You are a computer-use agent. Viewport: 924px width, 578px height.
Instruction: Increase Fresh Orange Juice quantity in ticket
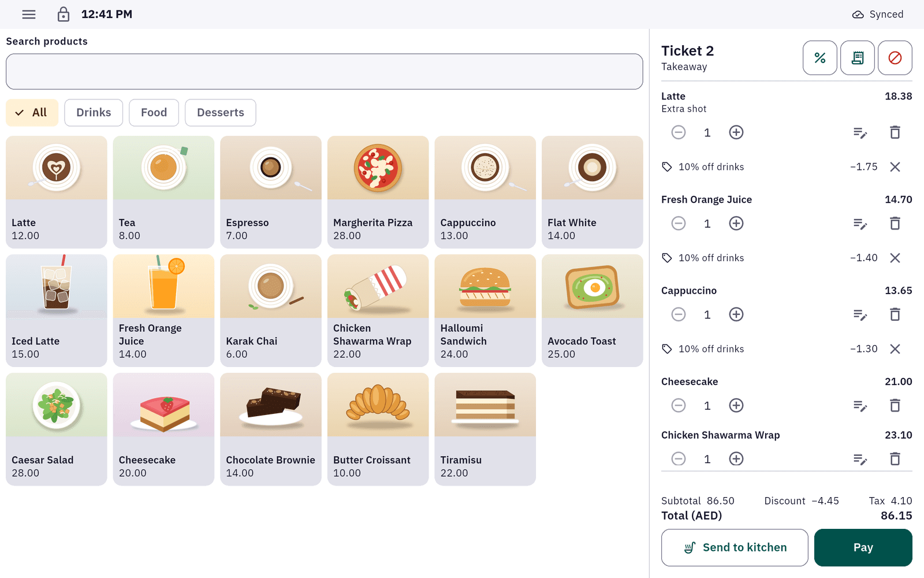736,223
